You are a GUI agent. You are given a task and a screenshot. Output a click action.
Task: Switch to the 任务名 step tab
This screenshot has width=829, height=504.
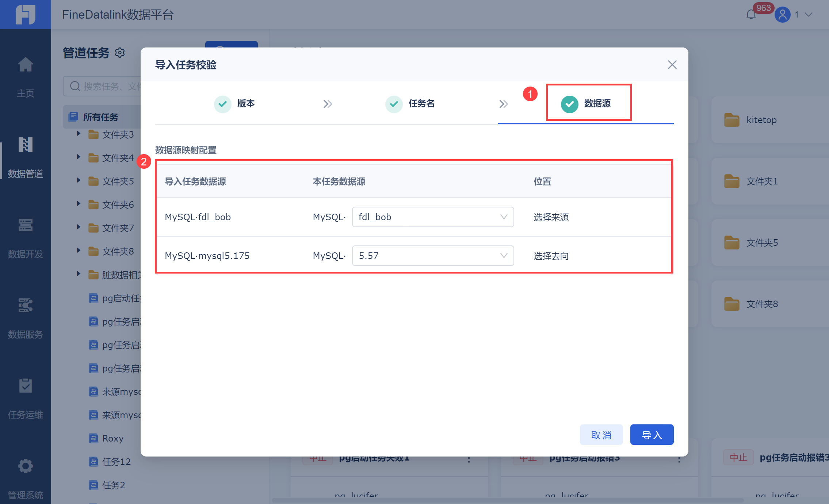click(x=410, y=104)
